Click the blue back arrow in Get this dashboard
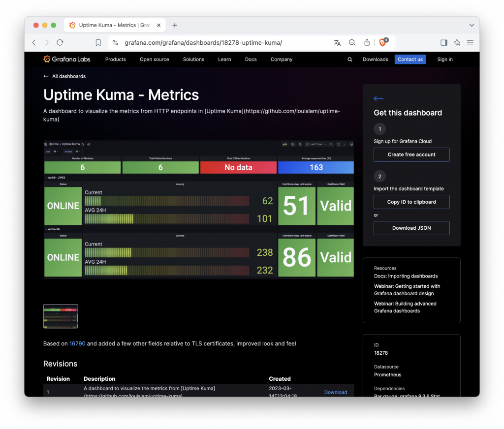The image size is (504, 429). [x=378, y=99]
